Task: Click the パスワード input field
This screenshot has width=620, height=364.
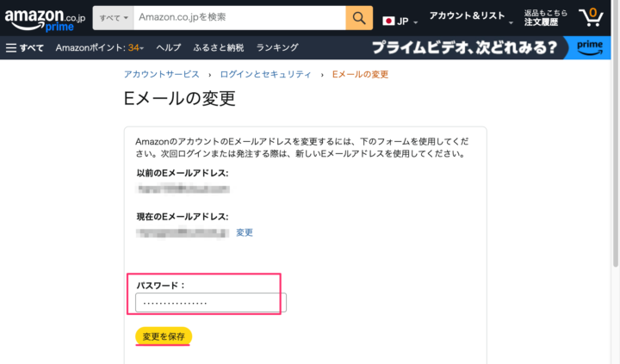Action: 210,303
